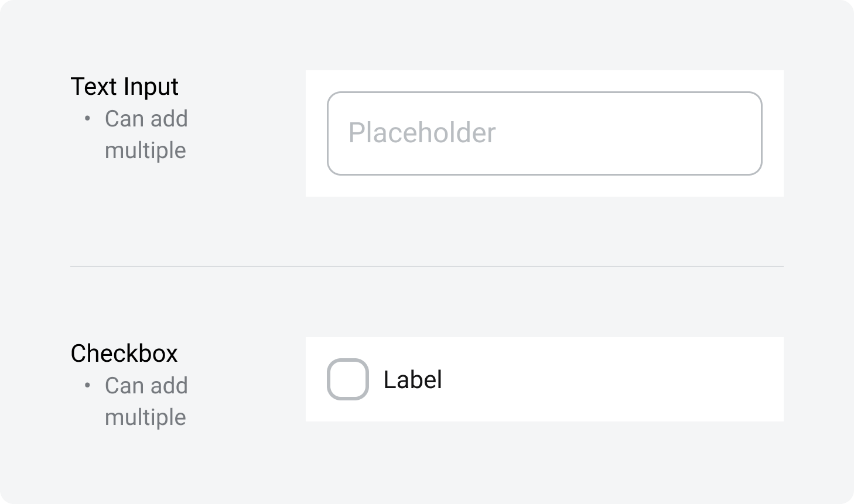
Task: Click the rounded border of the input box
Action: (x=544, y=92)
